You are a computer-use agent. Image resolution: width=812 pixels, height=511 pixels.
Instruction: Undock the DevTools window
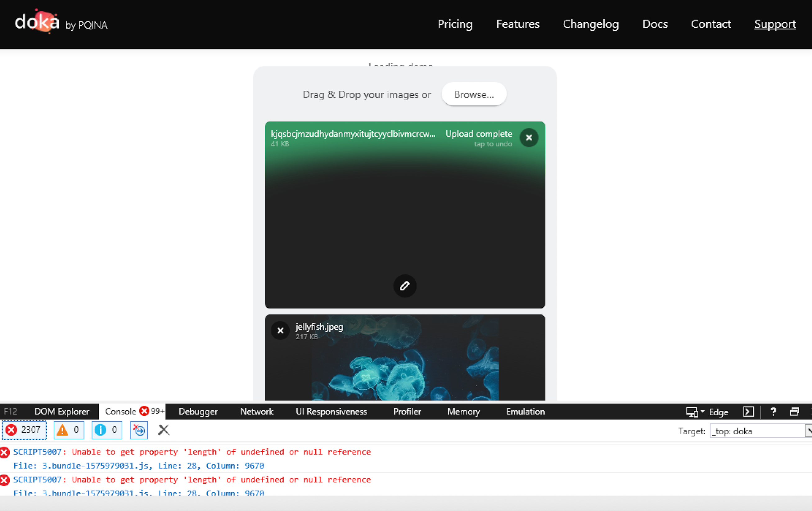click(795, 411)
